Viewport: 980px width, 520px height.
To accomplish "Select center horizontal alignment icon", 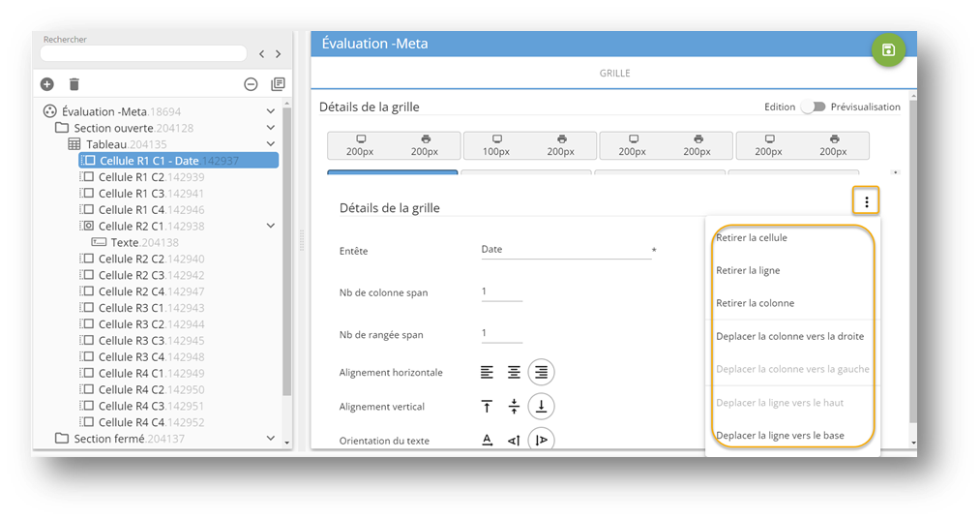I will pos(515,372).
